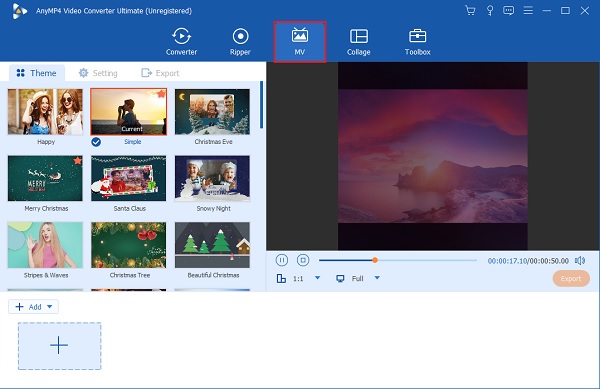Select the Christmas Eve theme

tap(212, 112)
